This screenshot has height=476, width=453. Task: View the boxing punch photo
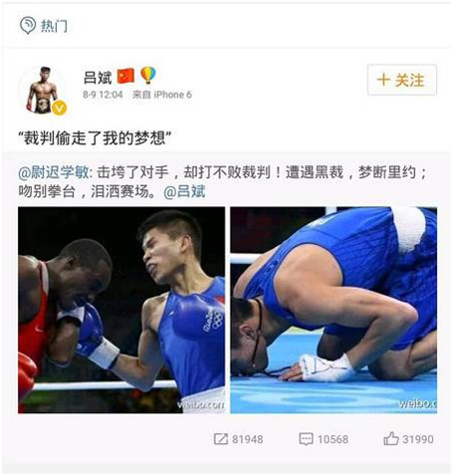[121, 310]
